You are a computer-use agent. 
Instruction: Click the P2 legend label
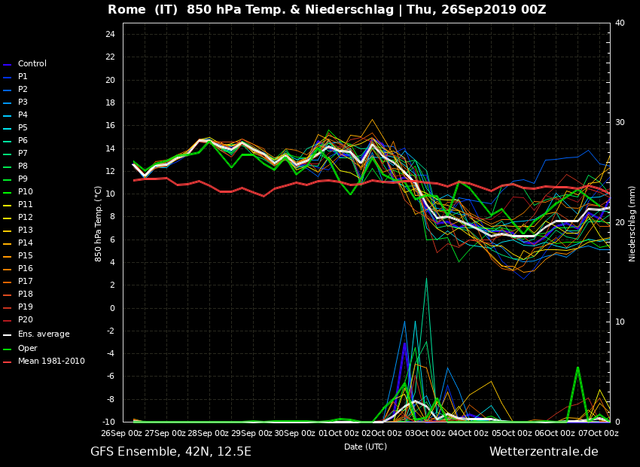click(x=22, y=89)
